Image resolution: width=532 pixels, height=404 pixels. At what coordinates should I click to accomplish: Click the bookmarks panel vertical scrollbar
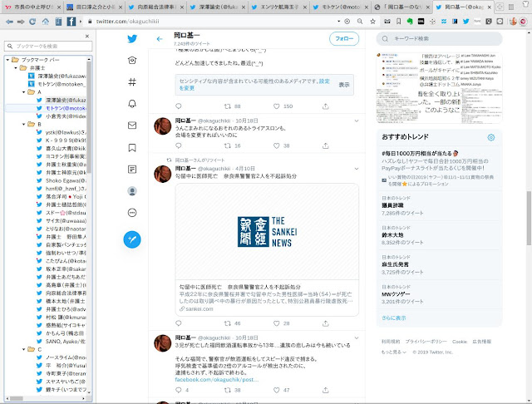89,117
